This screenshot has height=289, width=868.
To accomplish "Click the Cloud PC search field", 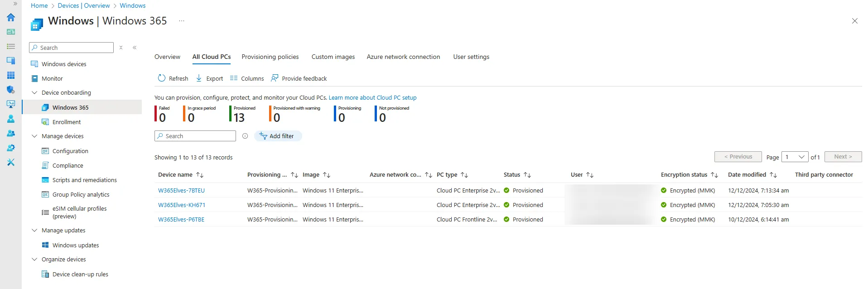I will click(195, 136).
